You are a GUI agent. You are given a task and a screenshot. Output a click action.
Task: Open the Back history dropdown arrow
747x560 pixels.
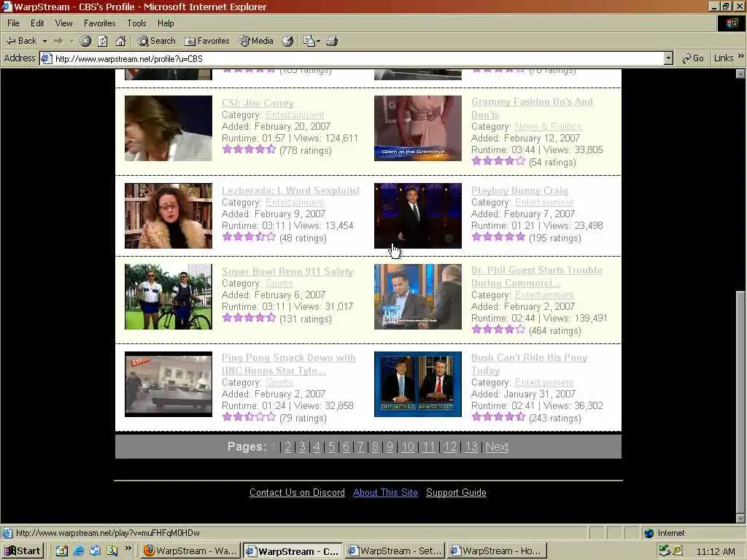click(x=44, y=41)
